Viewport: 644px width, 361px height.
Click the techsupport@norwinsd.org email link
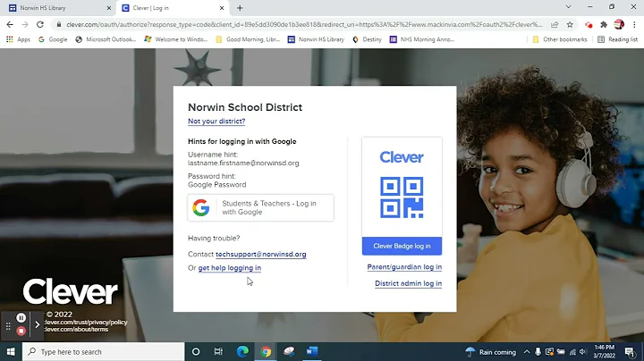click(x=261, y=255)
